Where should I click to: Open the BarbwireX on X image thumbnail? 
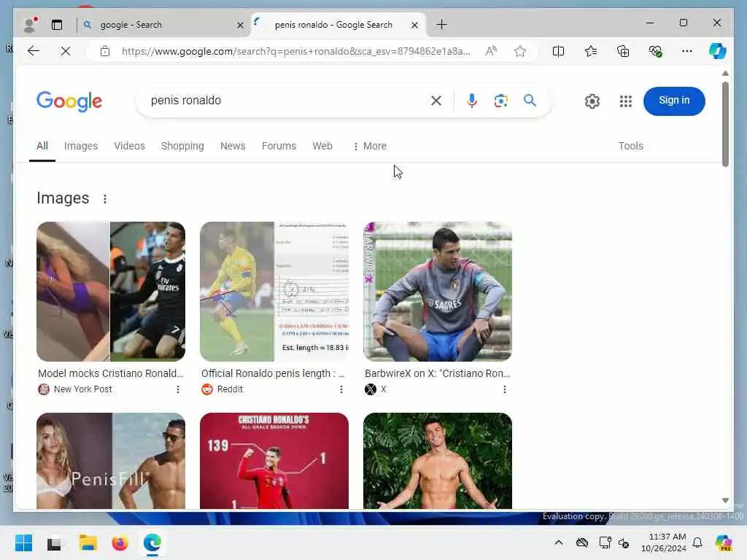(x=438, y=292)
